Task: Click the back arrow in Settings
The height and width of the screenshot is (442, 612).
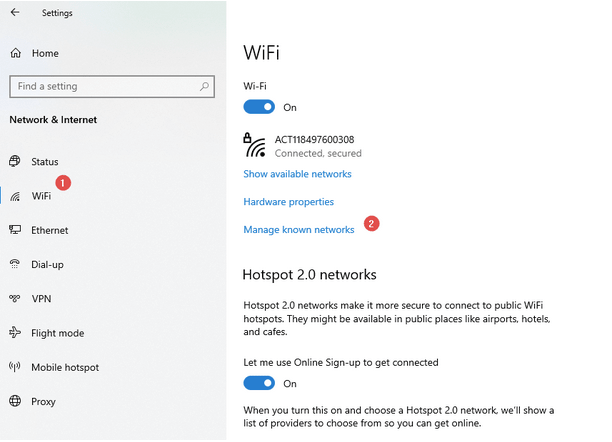Action: (15, 12)
